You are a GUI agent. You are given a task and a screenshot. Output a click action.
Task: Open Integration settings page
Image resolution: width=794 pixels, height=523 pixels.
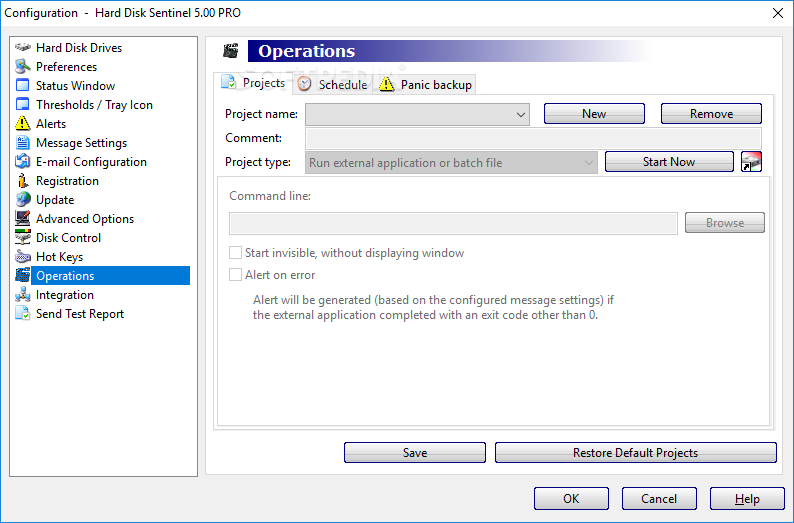coord(65,295)
